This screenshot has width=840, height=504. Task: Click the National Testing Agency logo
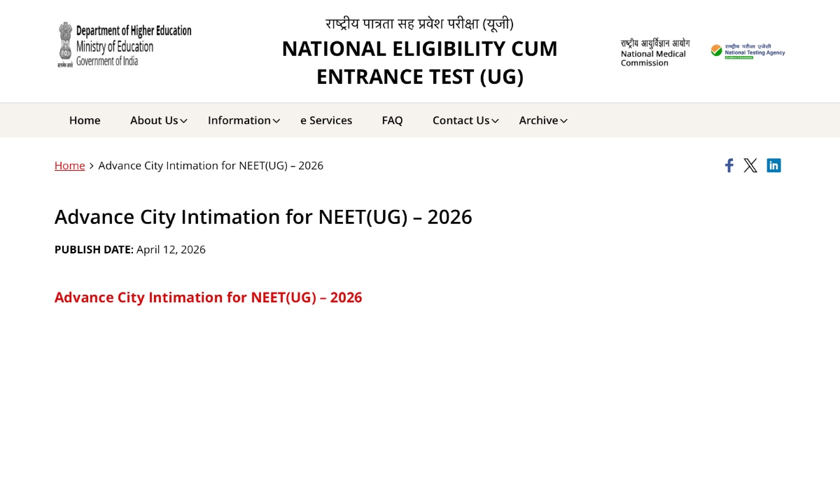(748, 50)
